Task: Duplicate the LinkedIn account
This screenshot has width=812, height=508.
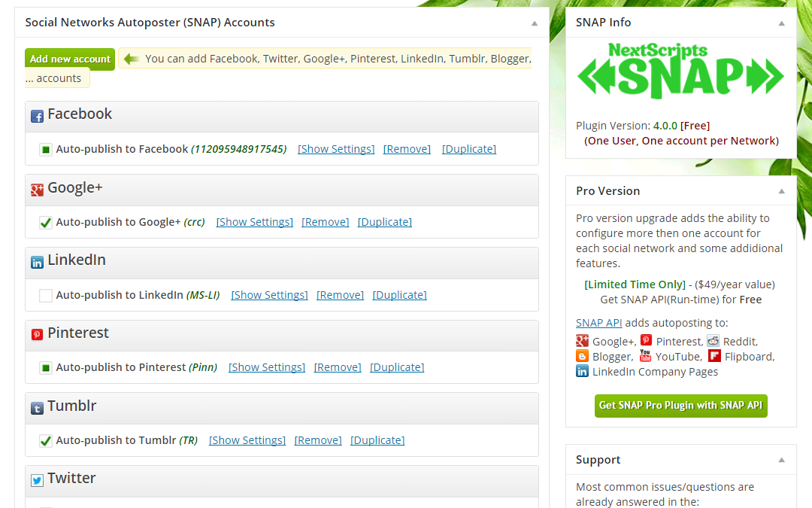Action: point(400,295)
